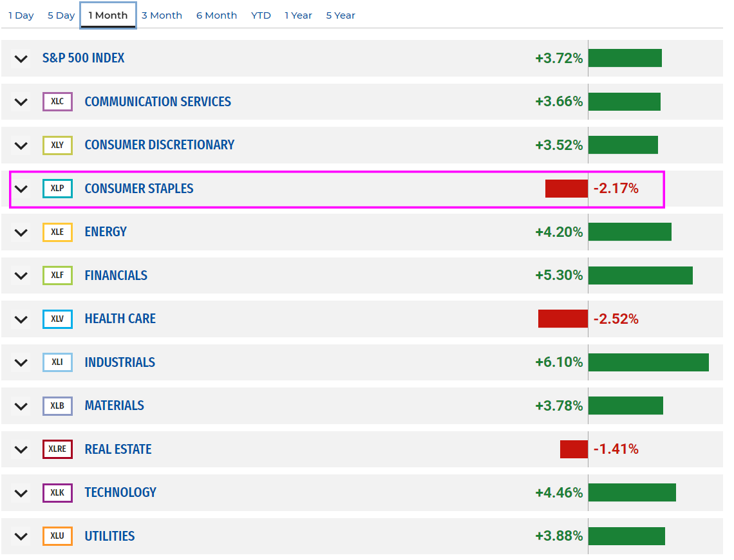734x560 pixels.
Task: Click the XLRE ticker badge
Action: (57, 449)
